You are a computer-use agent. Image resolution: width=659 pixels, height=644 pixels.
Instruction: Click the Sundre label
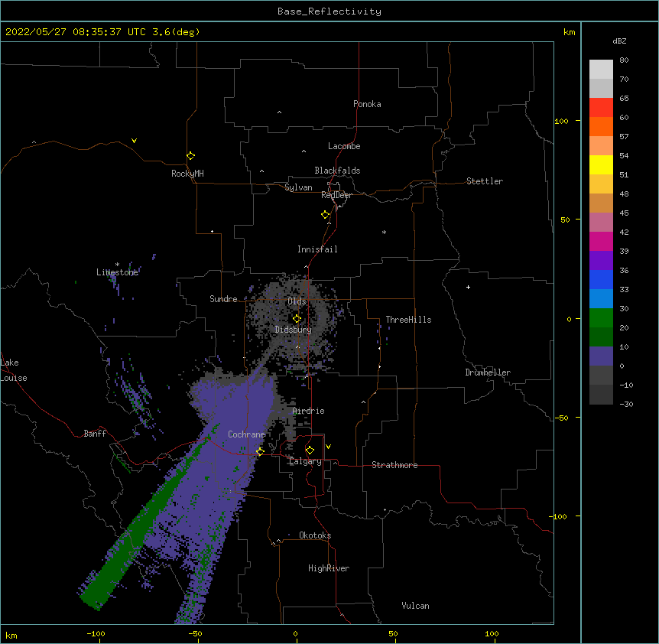[x=223, y=299]
